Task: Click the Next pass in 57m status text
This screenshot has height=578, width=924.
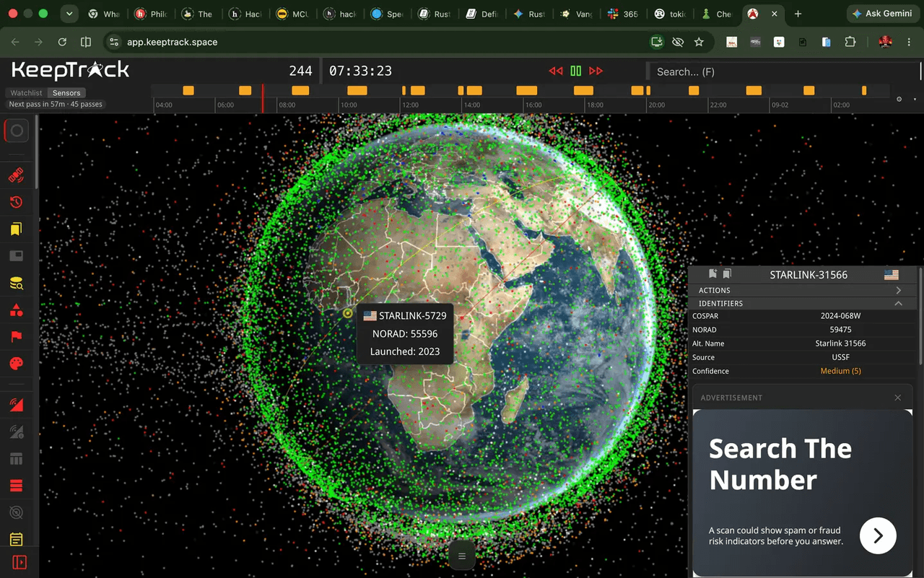Action: tap(56, 105)
